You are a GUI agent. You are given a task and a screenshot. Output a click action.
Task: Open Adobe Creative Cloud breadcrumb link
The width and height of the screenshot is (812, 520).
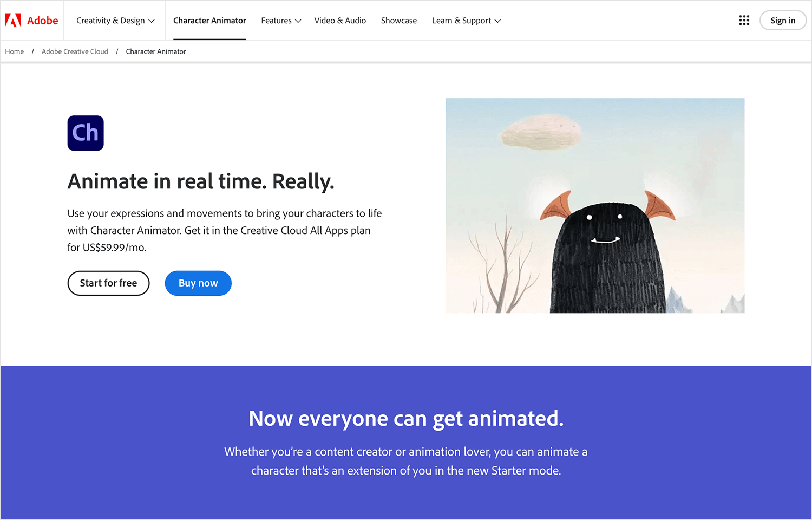coord(75,51)
